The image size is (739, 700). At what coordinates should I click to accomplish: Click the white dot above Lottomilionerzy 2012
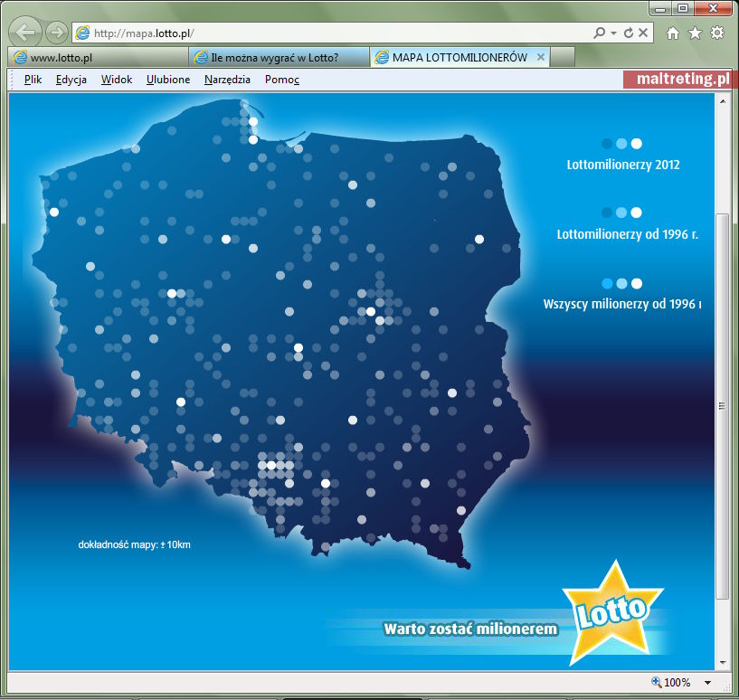pos(636,144)
